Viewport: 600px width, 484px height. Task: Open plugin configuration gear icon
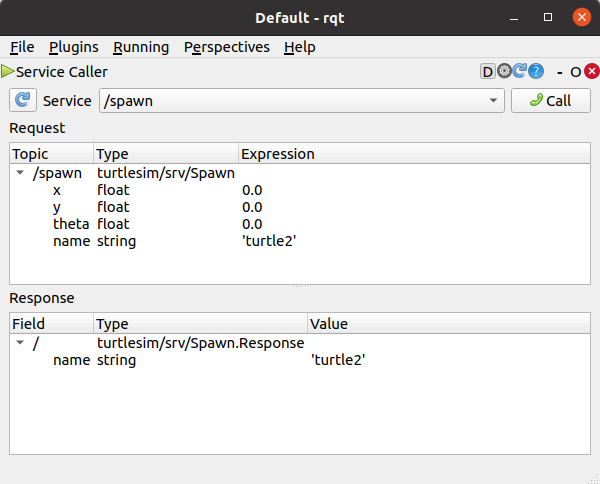click(504, 72)
